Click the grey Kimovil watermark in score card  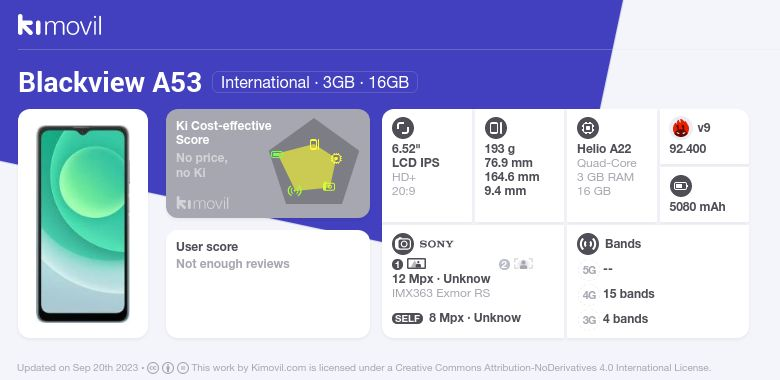coord(203,203)
